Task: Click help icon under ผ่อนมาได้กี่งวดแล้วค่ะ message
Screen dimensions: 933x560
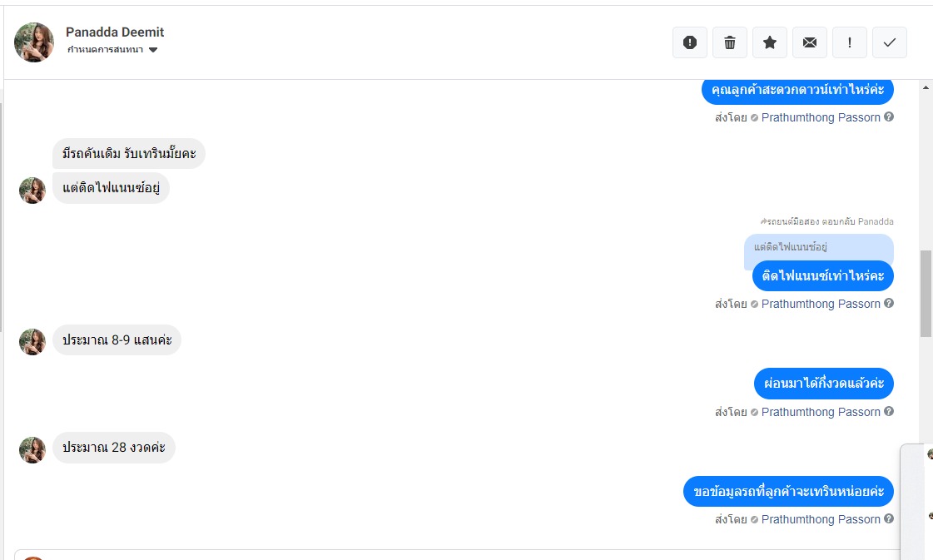Action: tap(889, 412)
